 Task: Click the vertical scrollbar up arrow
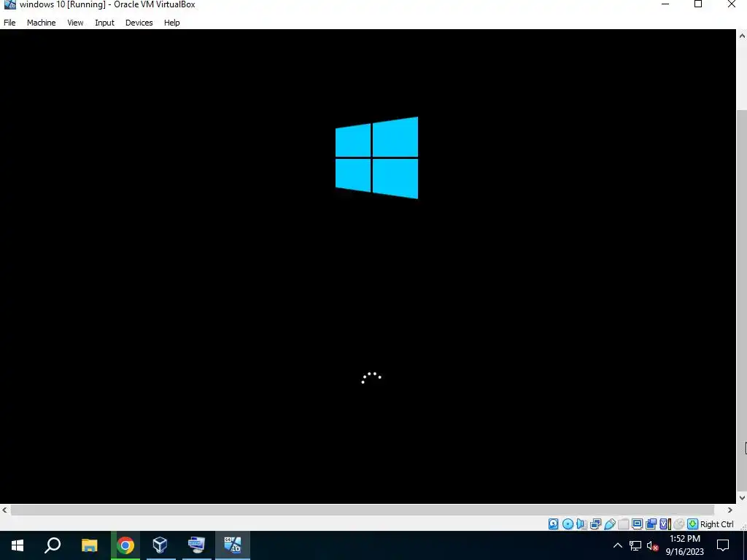(742, 35)
